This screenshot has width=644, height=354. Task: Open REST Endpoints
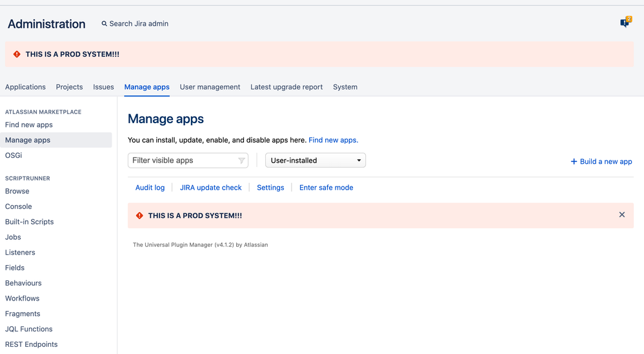pos(31,344)
